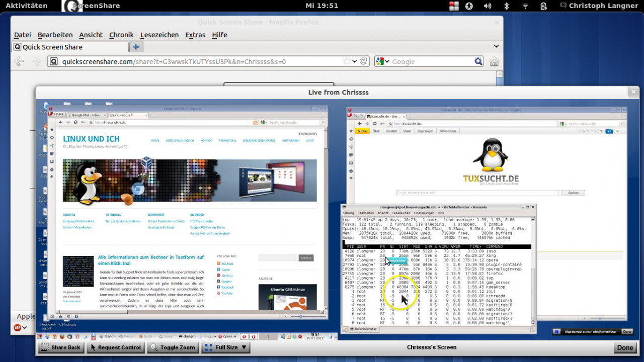Go back with the Firefox back arrow
Viewport: 644px width, 362px height.
tap(19, 61)
